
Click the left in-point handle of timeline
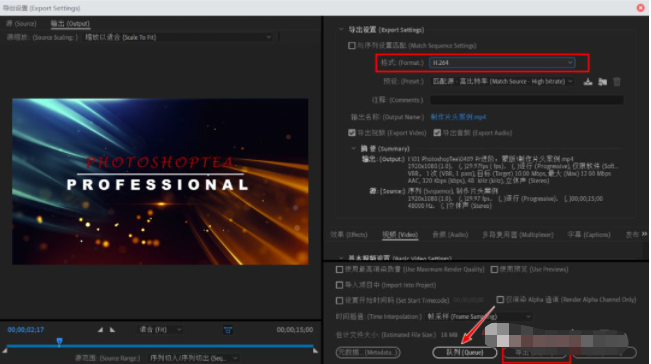(x=5, y=351)
